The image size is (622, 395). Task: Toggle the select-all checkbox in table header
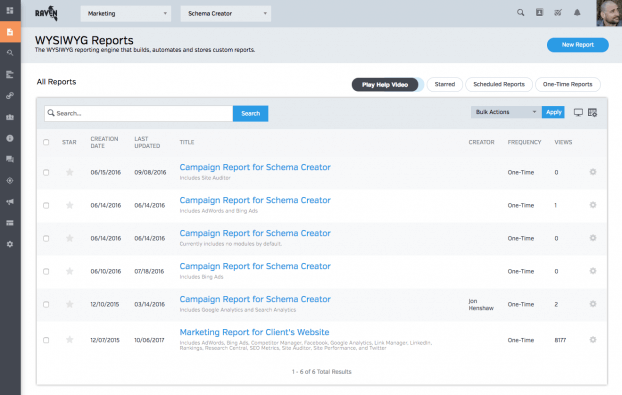[46, 142]
